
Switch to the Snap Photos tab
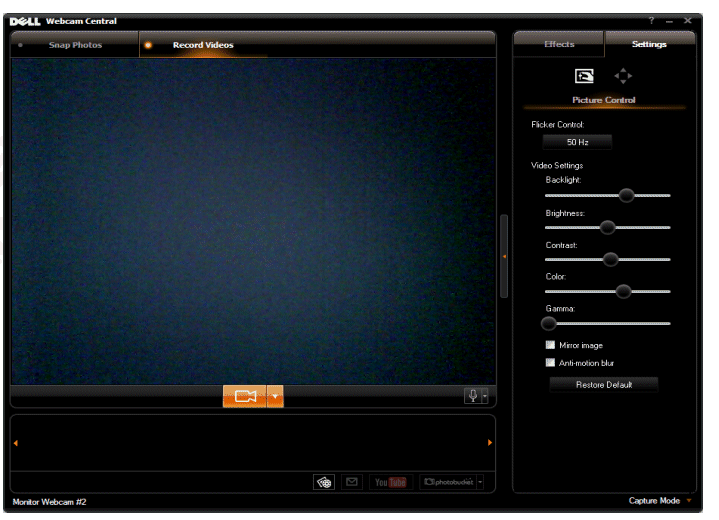tap(75, 45)
